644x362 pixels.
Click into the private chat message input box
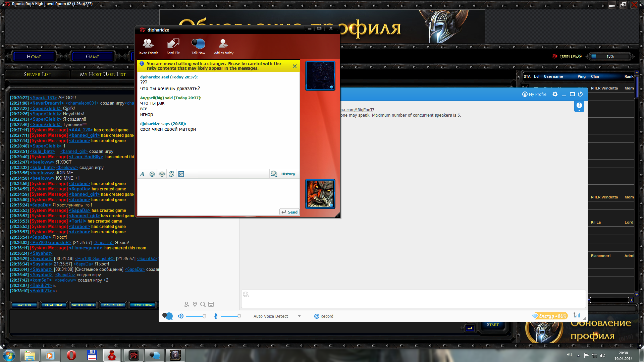pos(218,193)
